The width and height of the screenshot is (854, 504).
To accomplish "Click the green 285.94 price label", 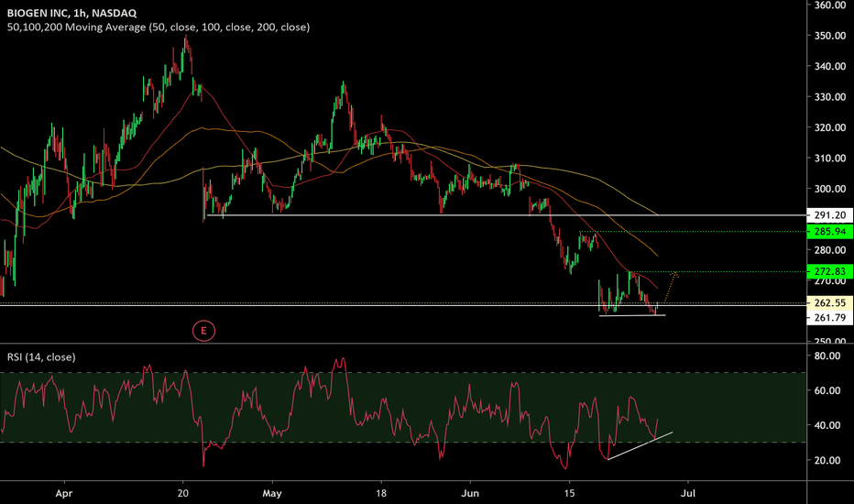I will (x=829, y=232).
